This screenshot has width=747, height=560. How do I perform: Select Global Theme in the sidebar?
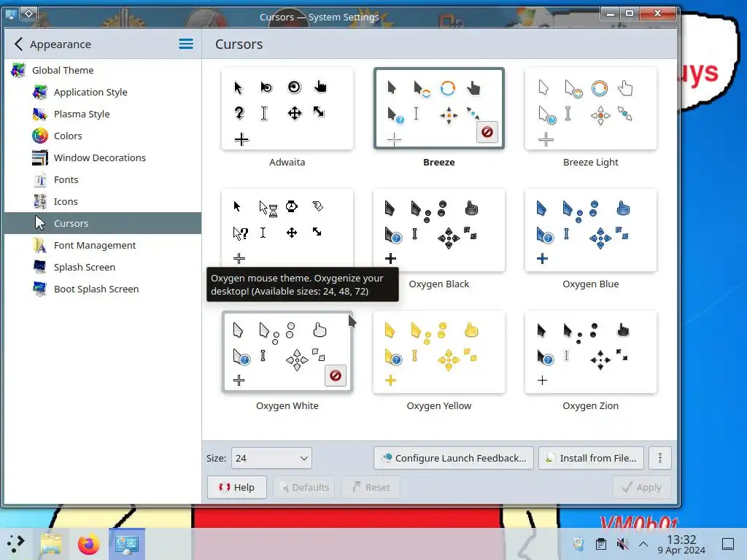tap(103, 70)
